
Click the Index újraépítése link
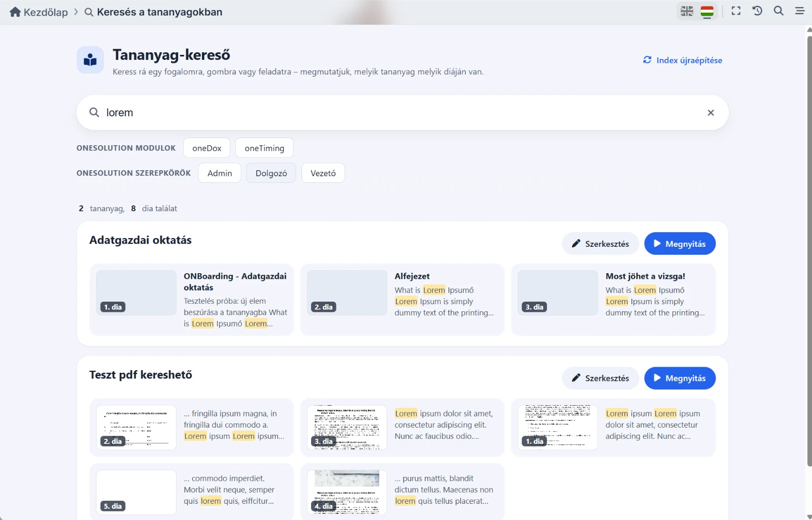[x=683, y=60]
